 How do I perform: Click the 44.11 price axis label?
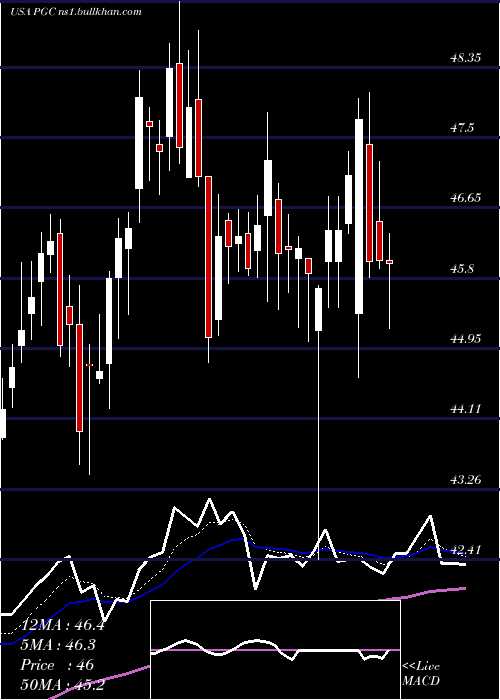coord(466,408)
